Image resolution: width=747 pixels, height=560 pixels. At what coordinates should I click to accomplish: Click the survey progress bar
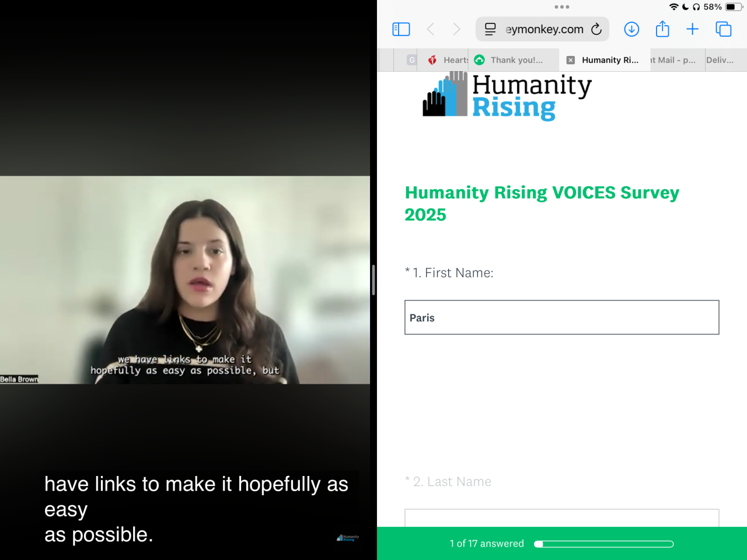(x=604, y=544)
